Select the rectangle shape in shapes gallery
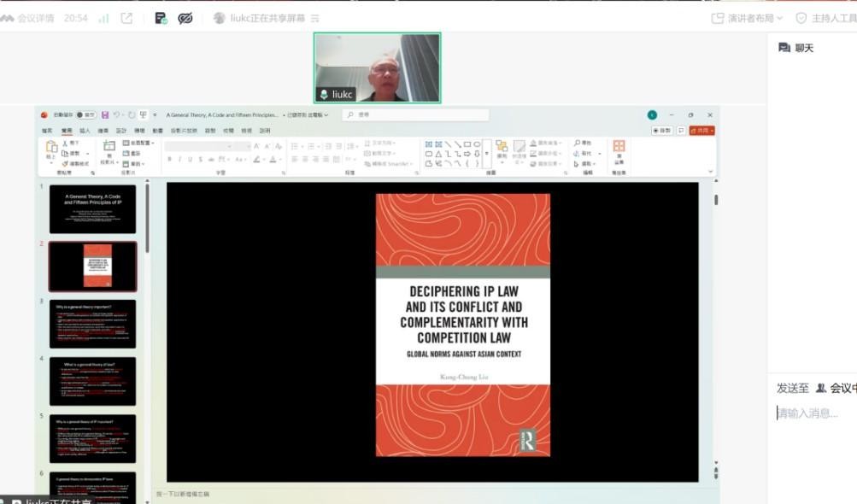857x504 pixels. 467,144
